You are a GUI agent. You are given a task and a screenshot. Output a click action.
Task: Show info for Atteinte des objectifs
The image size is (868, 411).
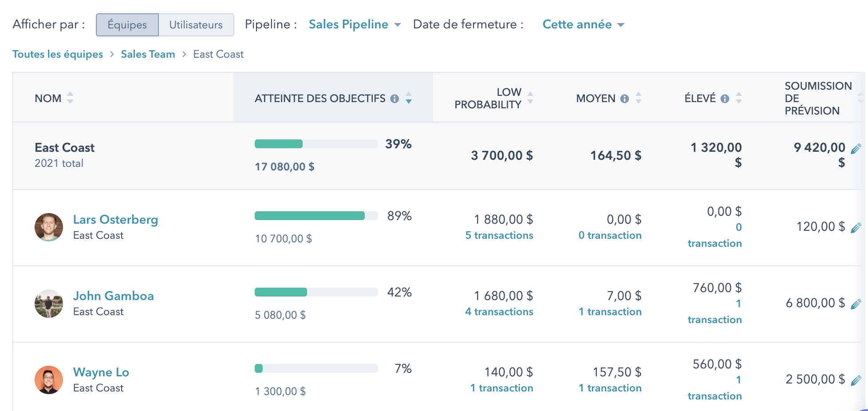pyautogui.click(x=395, y=99)
